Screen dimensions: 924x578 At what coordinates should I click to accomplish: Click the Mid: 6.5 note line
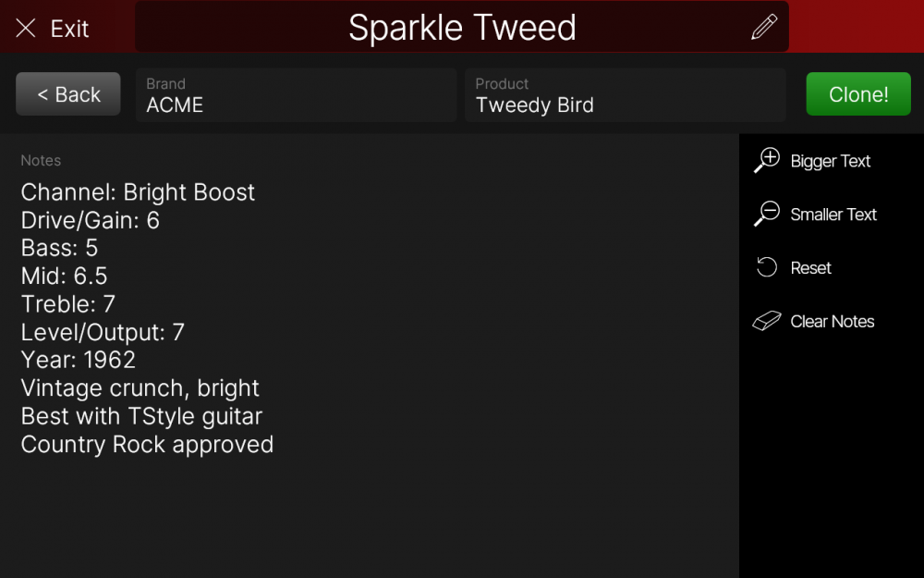(65, 276)
